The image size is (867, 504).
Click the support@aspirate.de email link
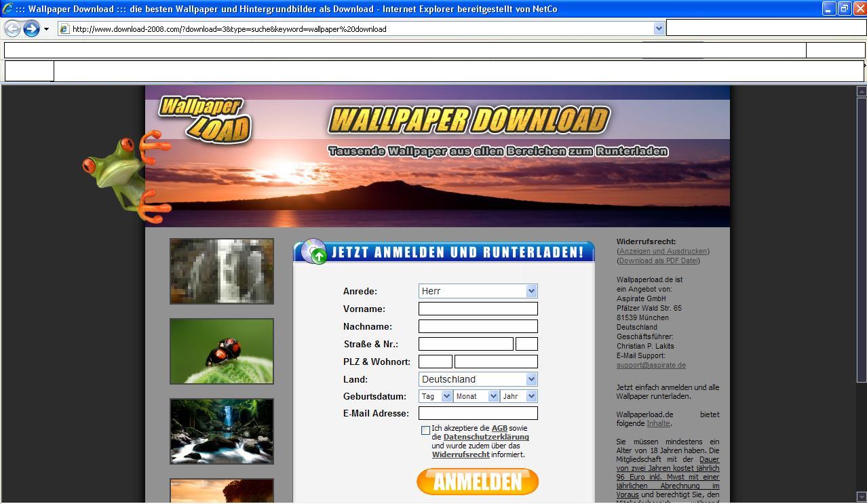pyautogui.click(x=651, y=365)
